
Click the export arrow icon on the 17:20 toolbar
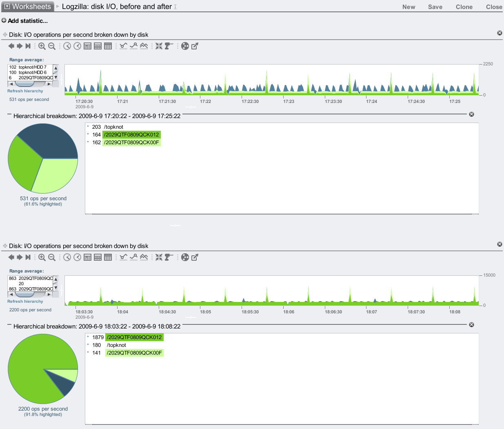195,46
